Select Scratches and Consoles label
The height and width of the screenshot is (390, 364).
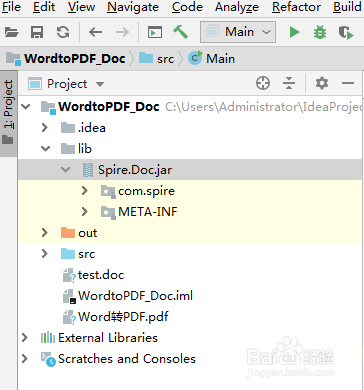(127, 359)
